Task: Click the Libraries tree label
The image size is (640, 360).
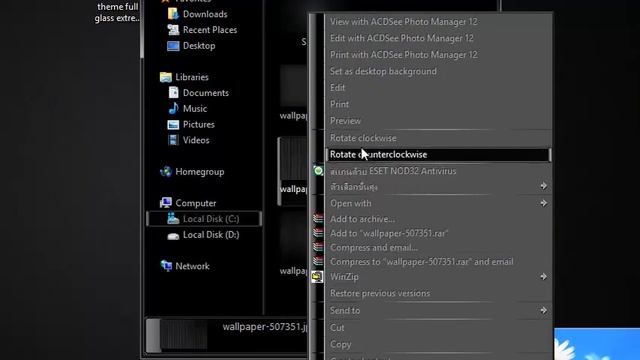Action: point(192,77)
